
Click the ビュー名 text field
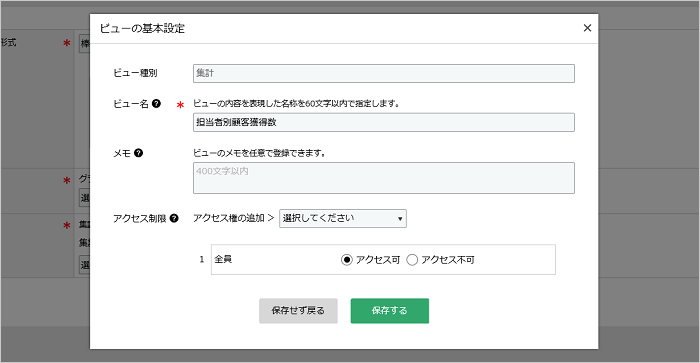(x=384, y=122)
